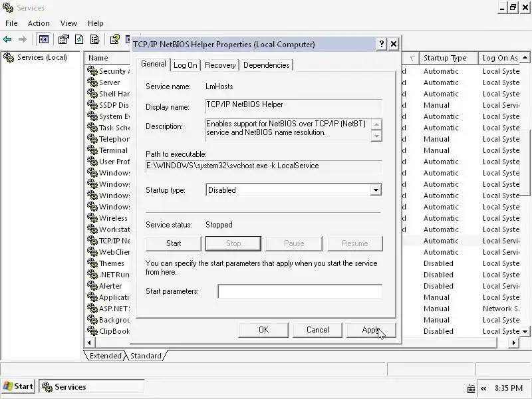
Task: Switch to the Log On tab
Action: point(186,65)
